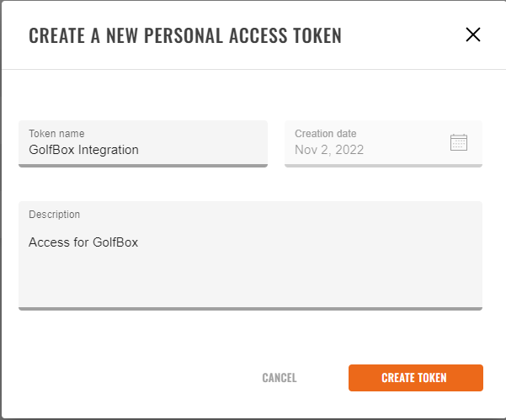Click the 'Description' field label
This screenshot has width=506, height=420.
pos(54,215)
